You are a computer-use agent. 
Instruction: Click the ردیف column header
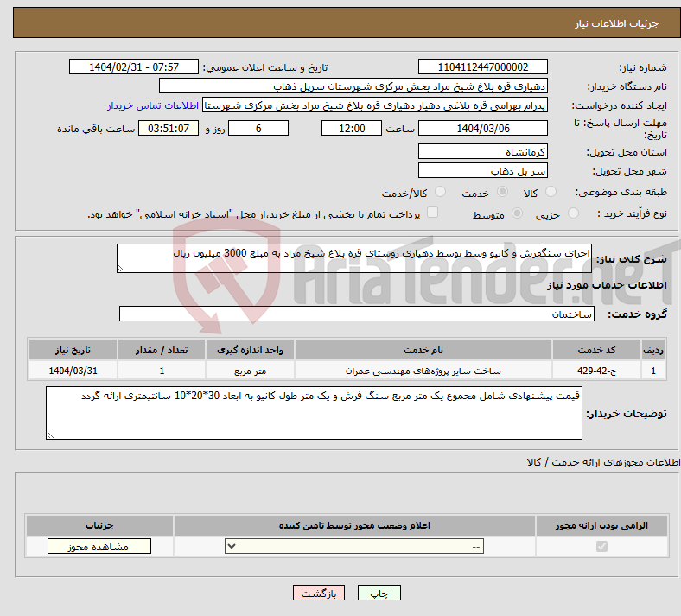click(x=653, y=350)
